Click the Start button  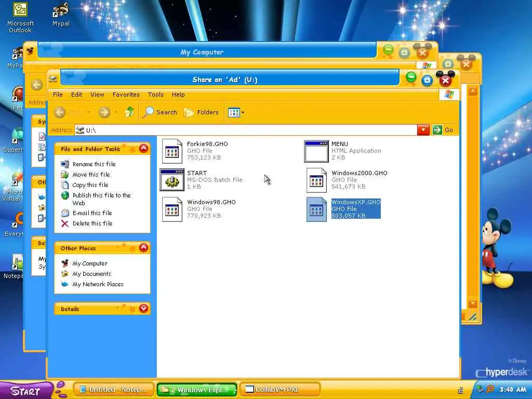26,390
